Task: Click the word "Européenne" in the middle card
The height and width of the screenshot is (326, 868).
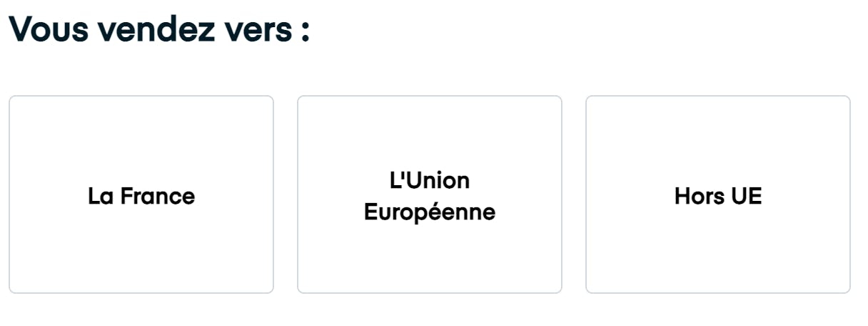Action: pos(430,212)
